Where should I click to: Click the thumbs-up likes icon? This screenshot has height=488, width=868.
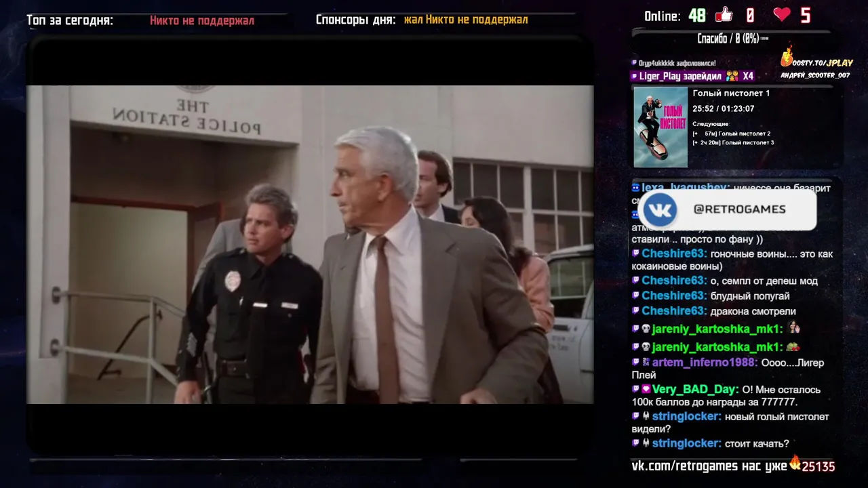click(x=724, y=15)
